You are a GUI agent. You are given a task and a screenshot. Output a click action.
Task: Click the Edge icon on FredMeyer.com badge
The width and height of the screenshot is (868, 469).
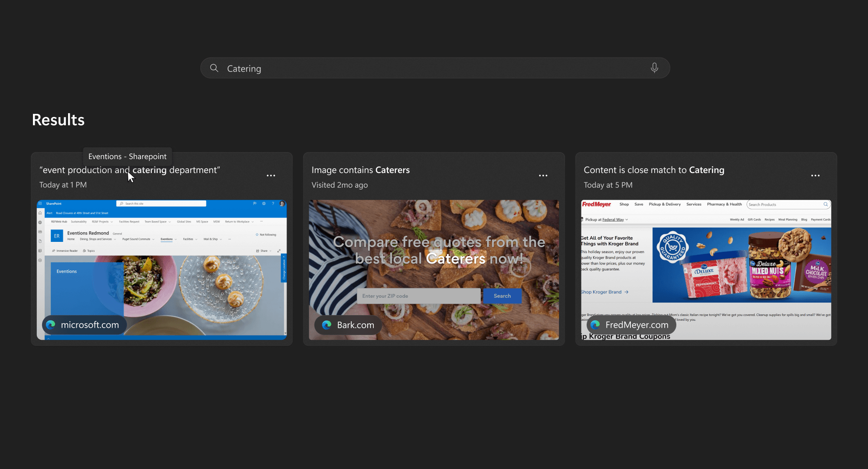(x=595, y=325)
